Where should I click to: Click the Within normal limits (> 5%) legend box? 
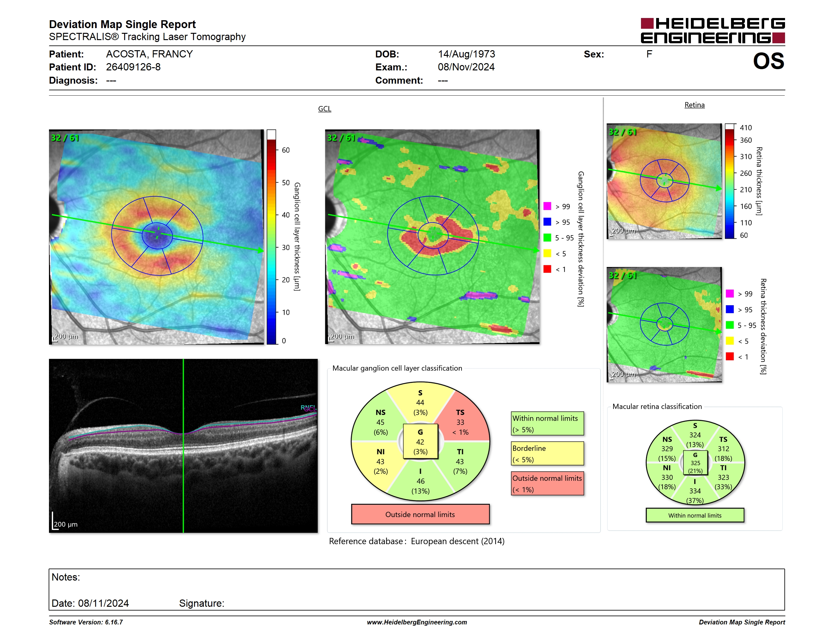click(x=547, y=423)
